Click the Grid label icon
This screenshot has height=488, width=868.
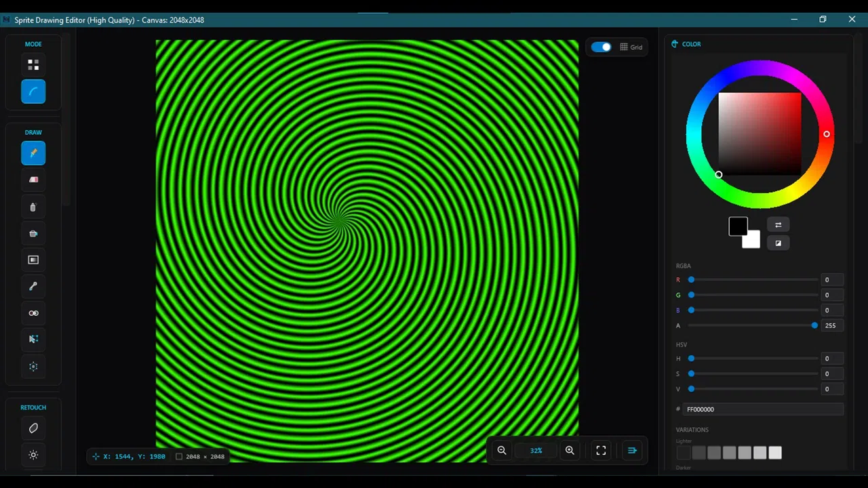pyautogui.click(x=624, y=47)
